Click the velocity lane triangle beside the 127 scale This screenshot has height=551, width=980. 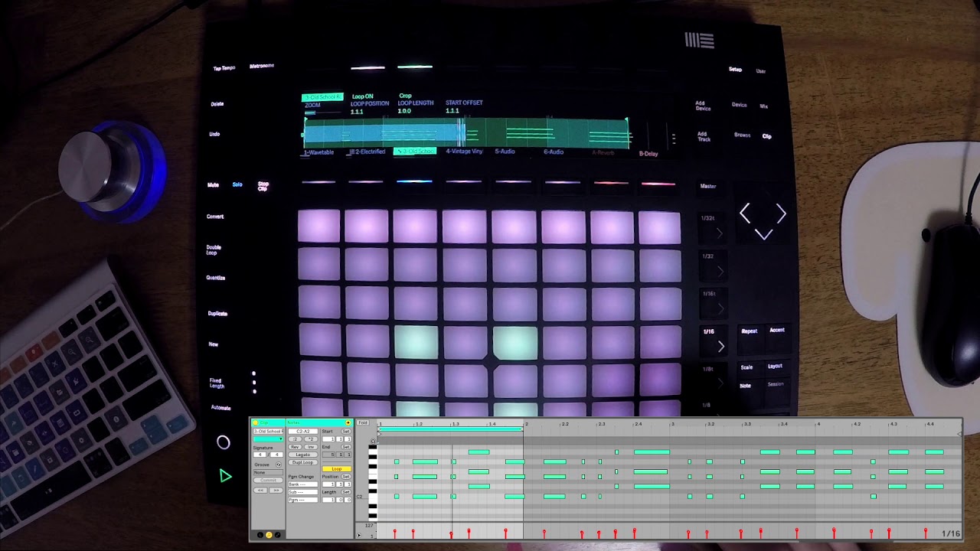(359, 535)
